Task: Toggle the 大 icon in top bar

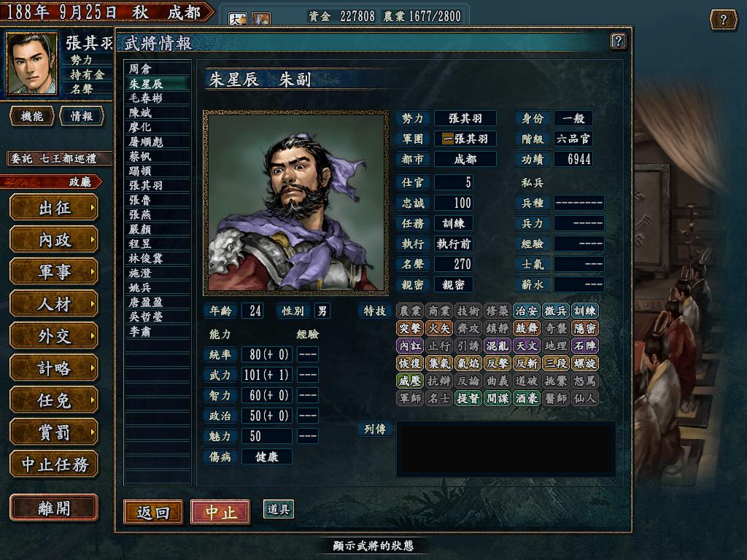Action: [237, 18]
